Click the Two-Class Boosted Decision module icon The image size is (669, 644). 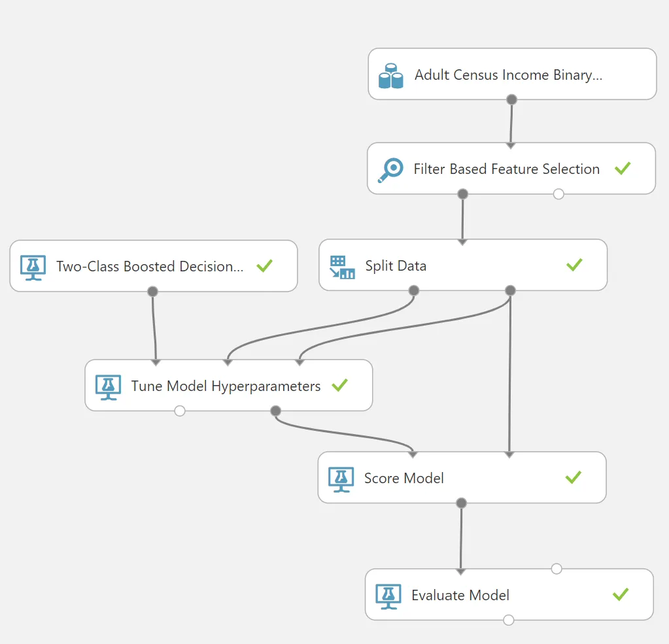(33, 267)
